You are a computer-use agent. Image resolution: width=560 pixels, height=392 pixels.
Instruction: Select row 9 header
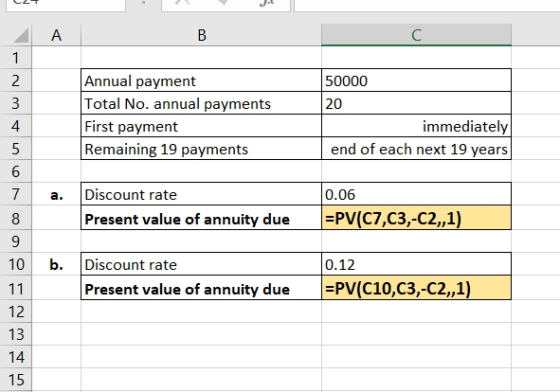16,241
